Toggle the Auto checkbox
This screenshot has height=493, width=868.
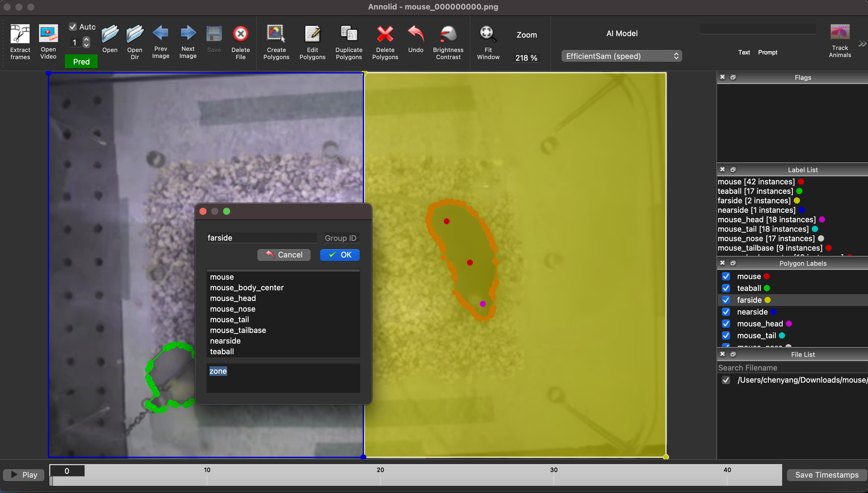tap(72, 26)
